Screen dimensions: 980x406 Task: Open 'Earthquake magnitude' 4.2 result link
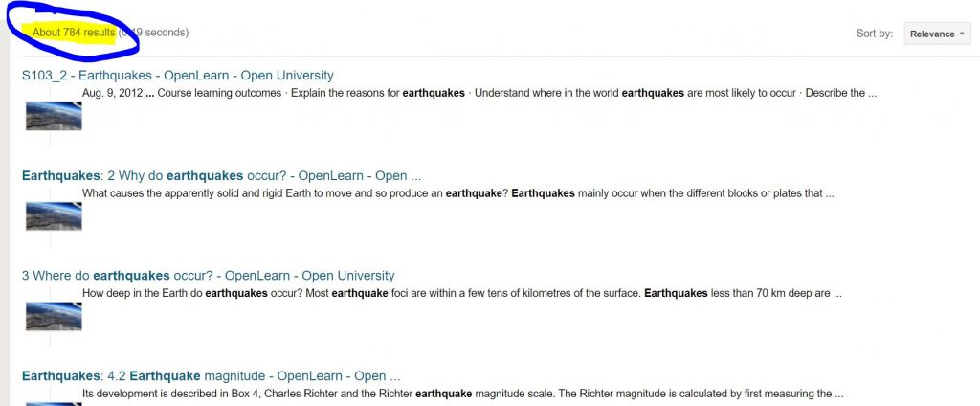click(x=211, y=376)
